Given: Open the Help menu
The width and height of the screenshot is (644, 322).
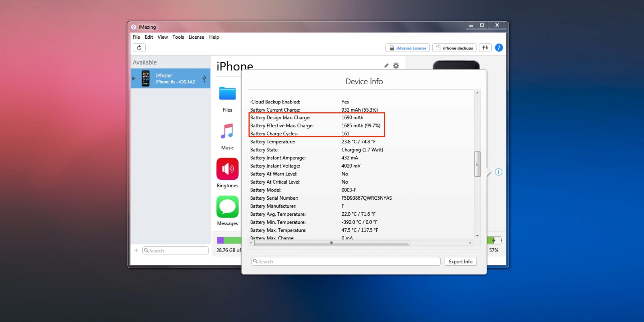Looking at the screenshot, I should click(x=214, y=37).
